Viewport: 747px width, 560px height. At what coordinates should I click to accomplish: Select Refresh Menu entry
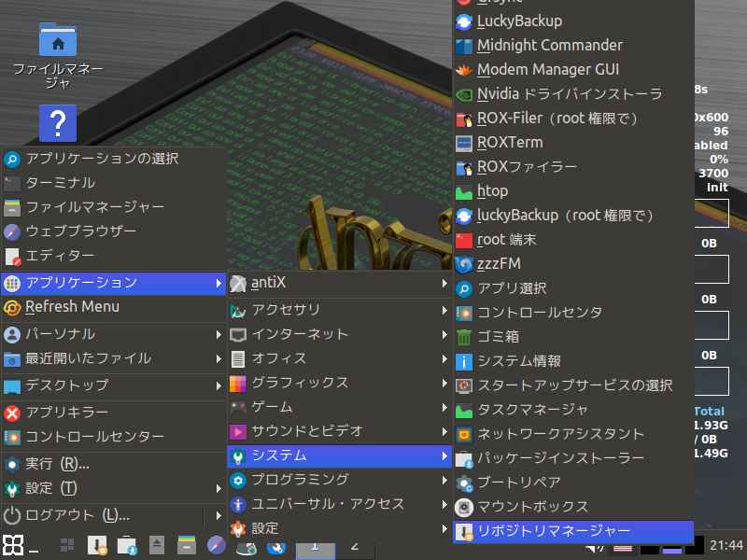tap(113, 307)
